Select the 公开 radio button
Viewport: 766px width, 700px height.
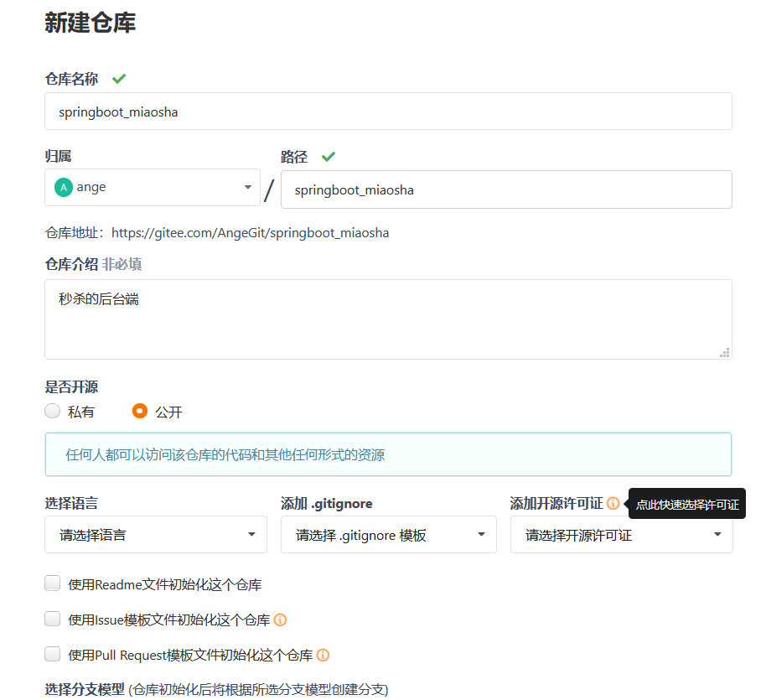140,411
